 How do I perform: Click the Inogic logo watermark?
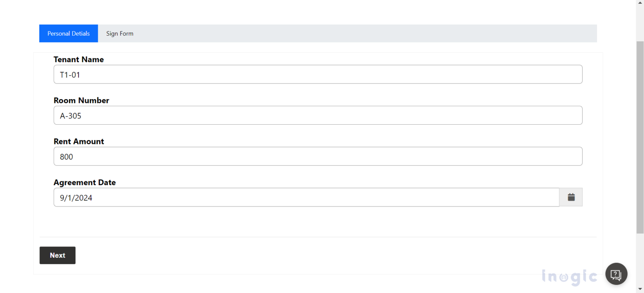[569, 277]
